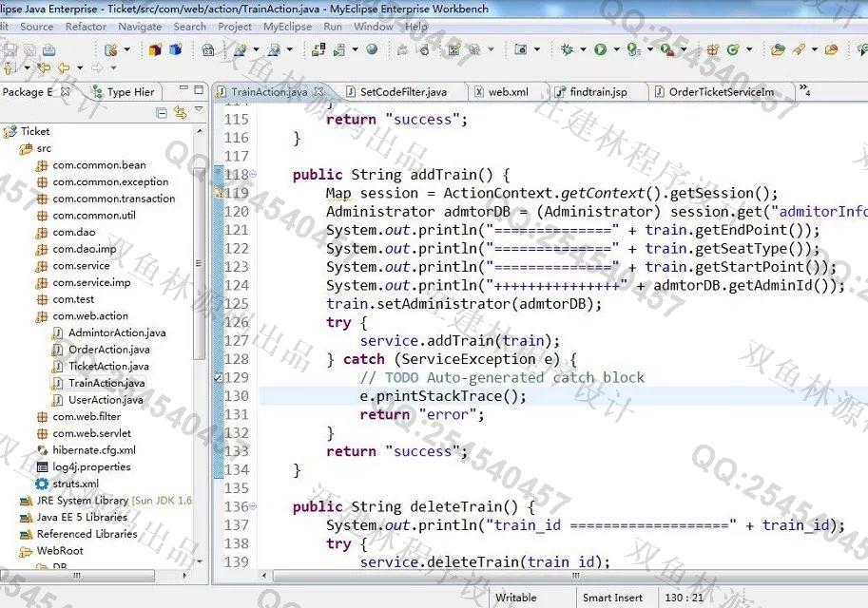Toggle Link with Editor in Package Explorer
The width and height of the screenshot is (868, 608).
pyautogui.click(x=180, y=112)
